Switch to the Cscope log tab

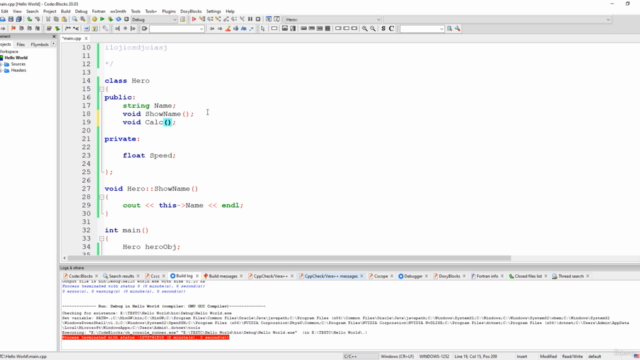click(381, 276)
